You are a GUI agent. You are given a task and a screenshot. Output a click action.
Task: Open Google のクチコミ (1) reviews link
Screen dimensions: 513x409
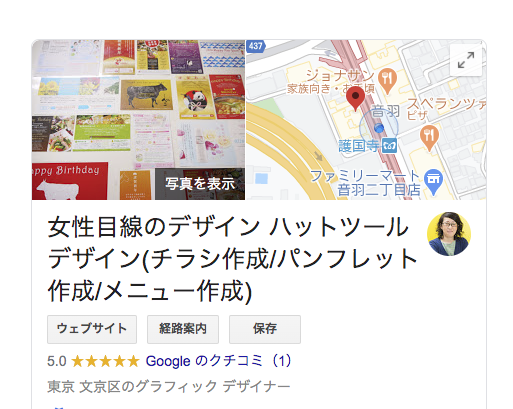click(218, 361)
